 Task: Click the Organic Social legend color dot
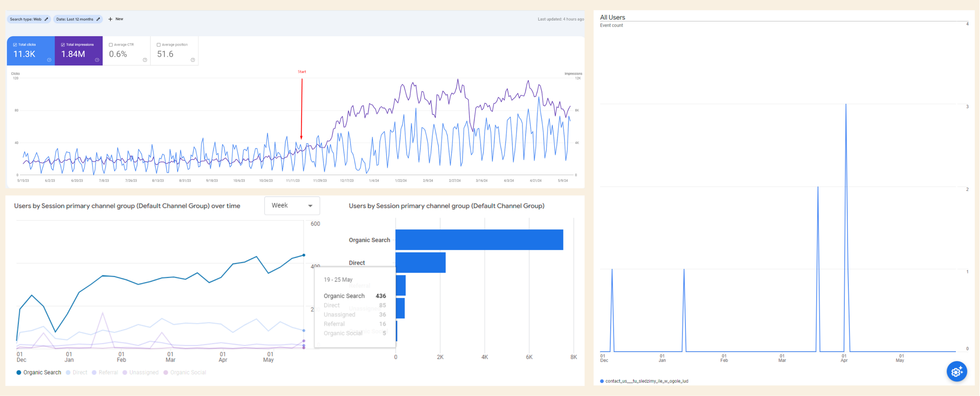[x=165, y=373]
